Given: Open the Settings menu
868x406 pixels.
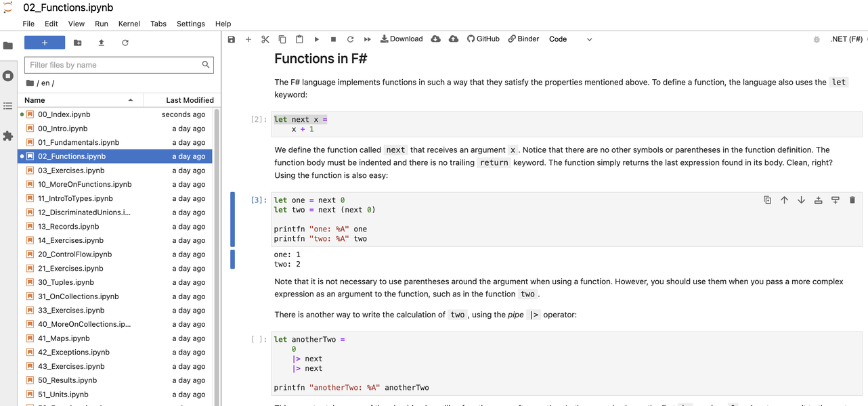Looking at the screenshot, I should (x=191, y=24).
